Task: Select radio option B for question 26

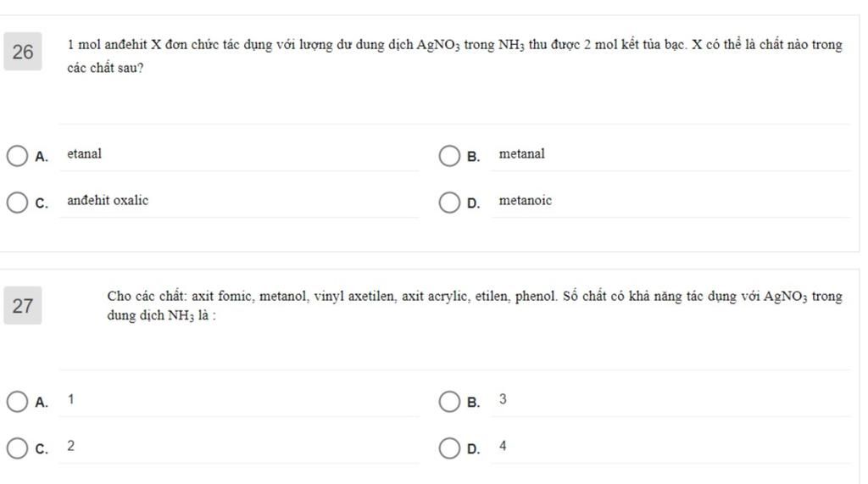Action: tap(449, 156)
